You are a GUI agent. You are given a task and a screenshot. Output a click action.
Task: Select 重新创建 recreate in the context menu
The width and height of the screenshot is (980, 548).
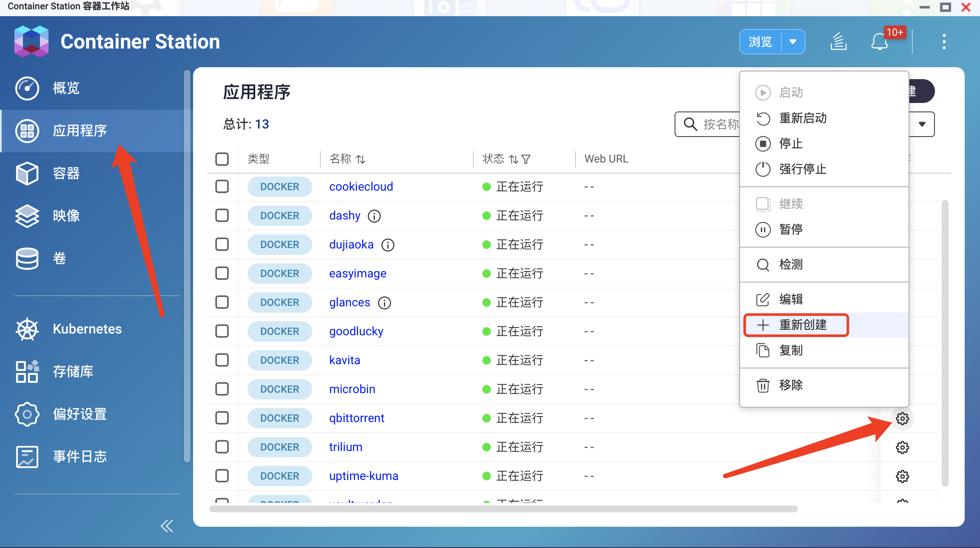click(824, 325)
